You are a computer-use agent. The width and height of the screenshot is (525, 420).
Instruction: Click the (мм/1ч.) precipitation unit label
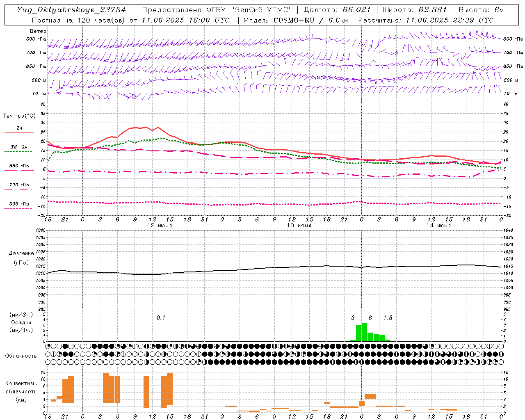21,330
